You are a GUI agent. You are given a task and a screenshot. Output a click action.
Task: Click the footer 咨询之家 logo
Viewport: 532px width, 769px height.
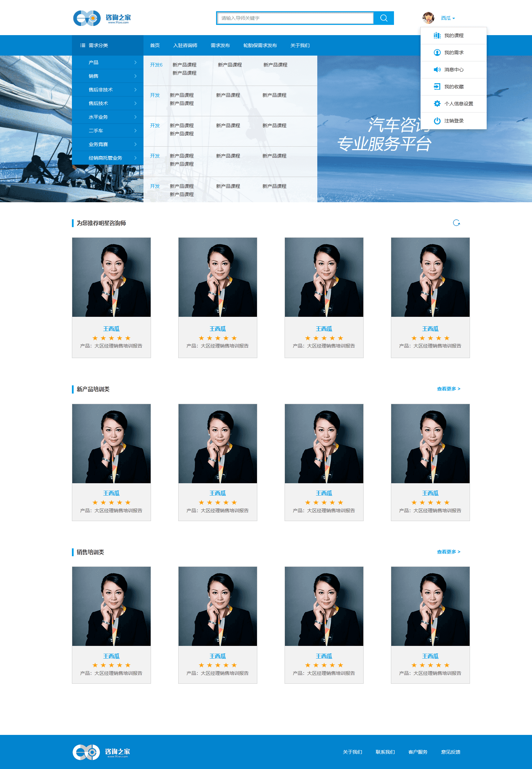click(x=101, y=752)
